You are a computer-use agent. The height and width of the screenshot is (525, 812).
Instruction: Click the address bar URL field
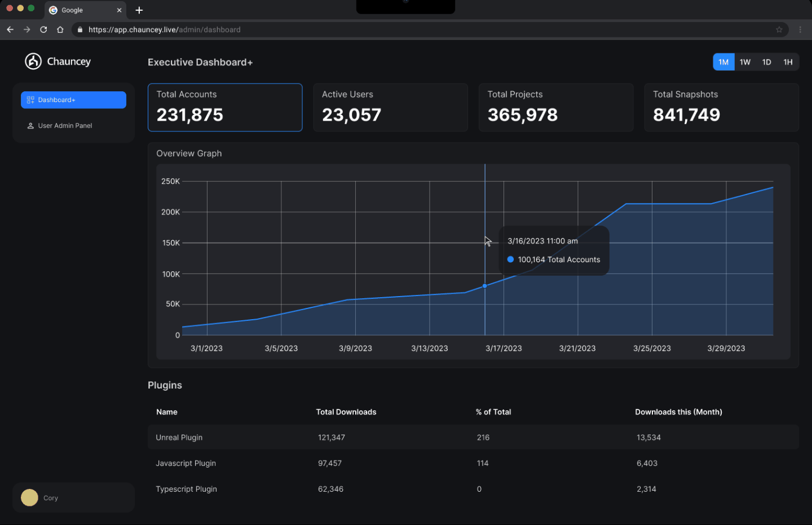[430, 29]
